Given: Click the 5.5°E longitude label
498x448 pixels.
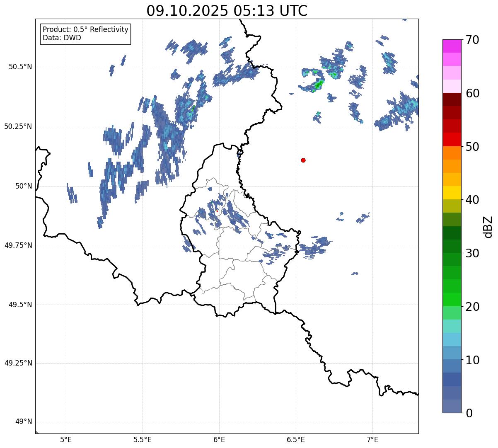Looking at the screenshot, I should point(143,440).
